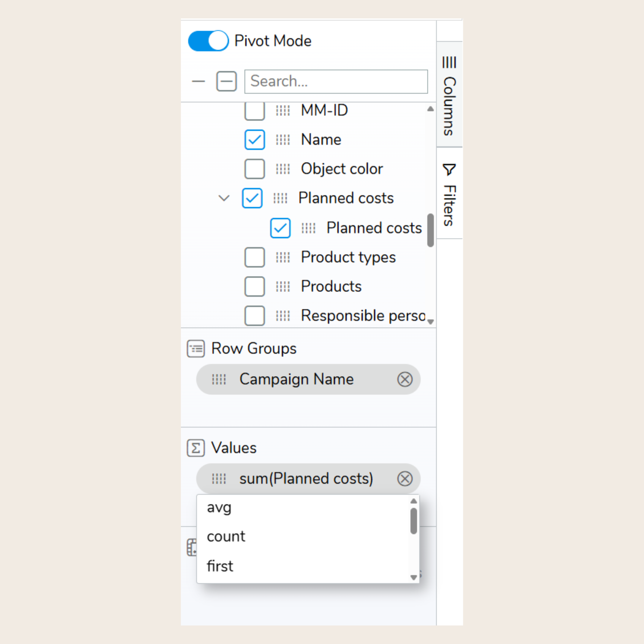Image resolution: width=644 pixels, height=644 pixels.
Task: Switch to Columns side tab
Action: tap(449, 95)
